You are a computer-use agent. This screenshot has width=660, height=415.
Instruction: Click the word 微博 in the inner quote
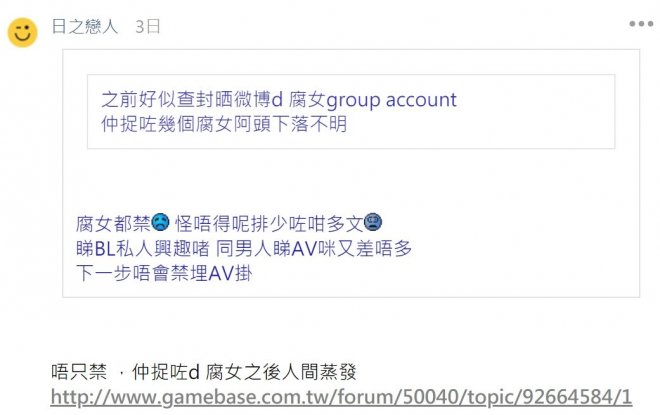click(253, 100)
